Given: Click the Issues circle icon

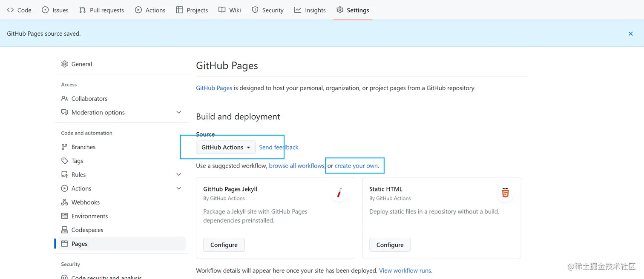Looking at the screenshot, I should tap(45, 10).
